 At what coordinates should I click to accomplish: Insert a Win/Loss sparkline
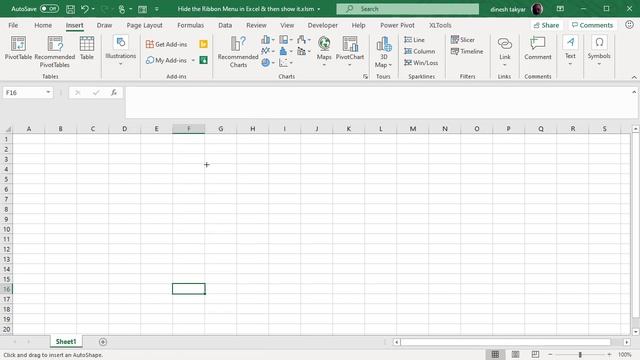click(421, 62)
